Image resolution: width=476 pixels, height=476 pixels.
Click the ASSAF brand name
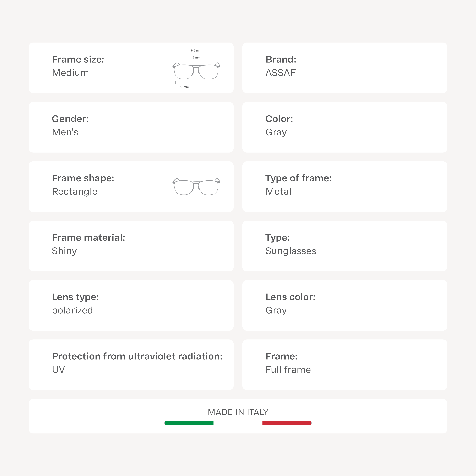click(x=280, y=73)
